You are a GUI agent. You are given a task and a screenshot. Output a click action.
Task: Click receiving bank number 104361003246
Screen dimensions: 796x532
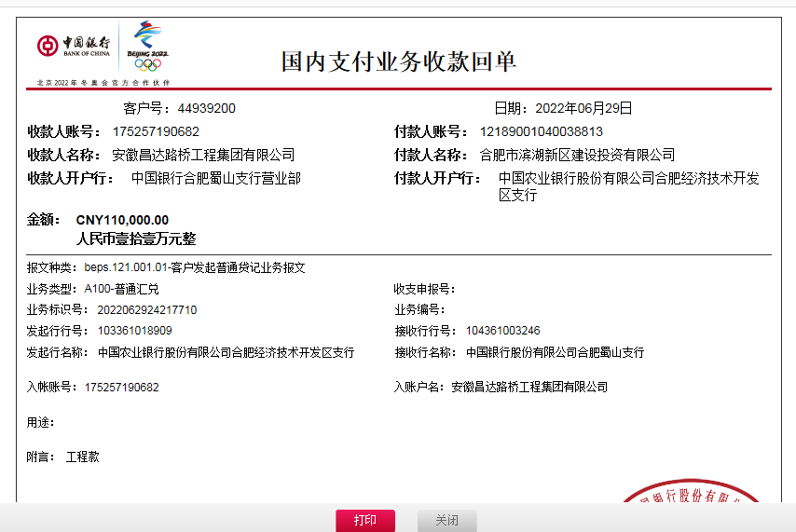pos(502,331)
